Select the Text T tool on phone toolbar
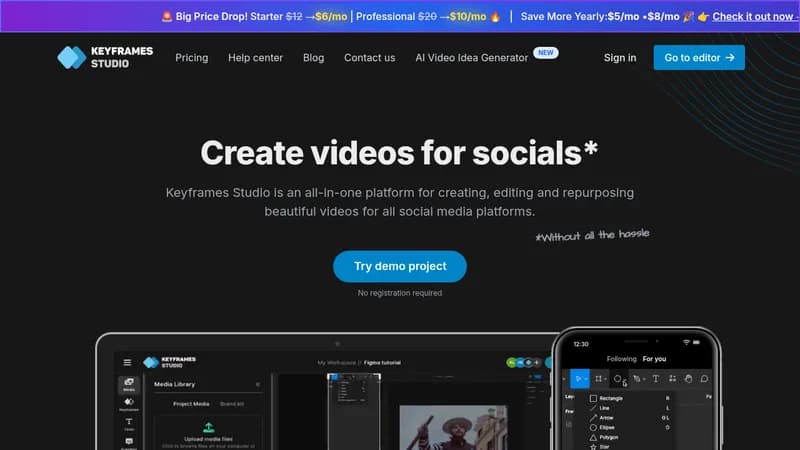800x450 pixels. coord(656,379)
